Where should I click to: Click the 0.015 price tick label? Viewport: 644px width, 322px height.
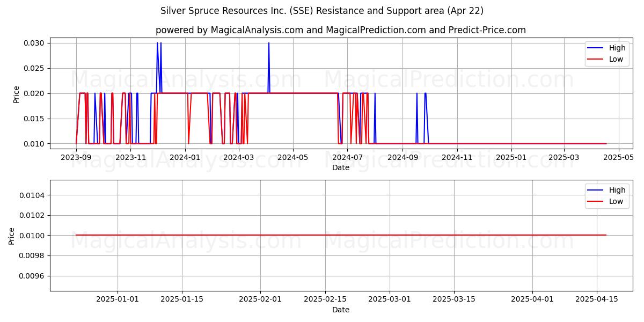35,119
